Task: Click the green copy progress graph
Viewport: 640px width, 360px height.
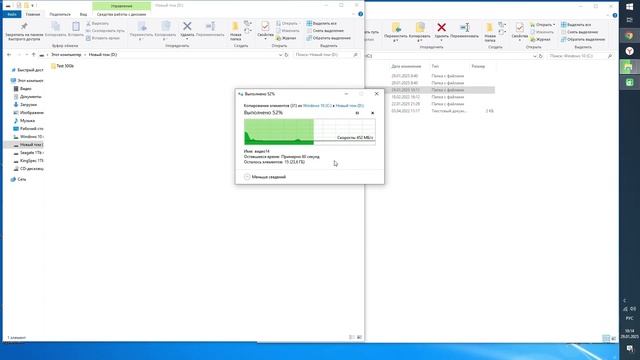Action: (310, 132)
